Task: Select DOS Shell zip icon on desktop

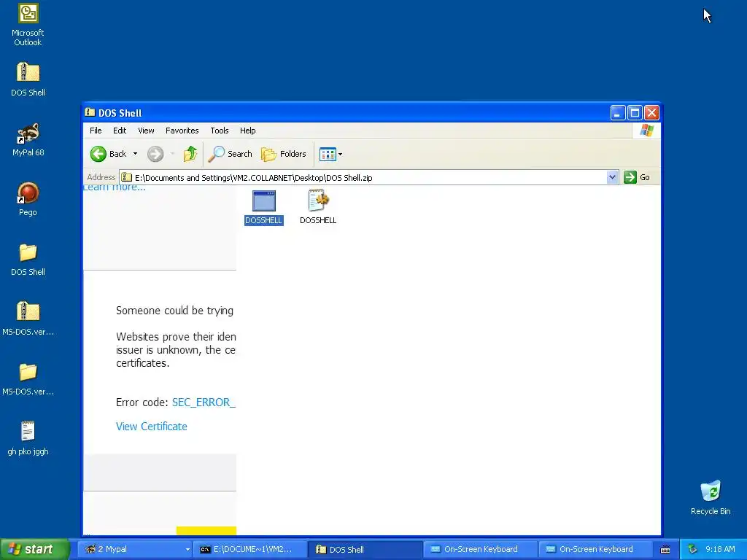Action: (28, 79)
